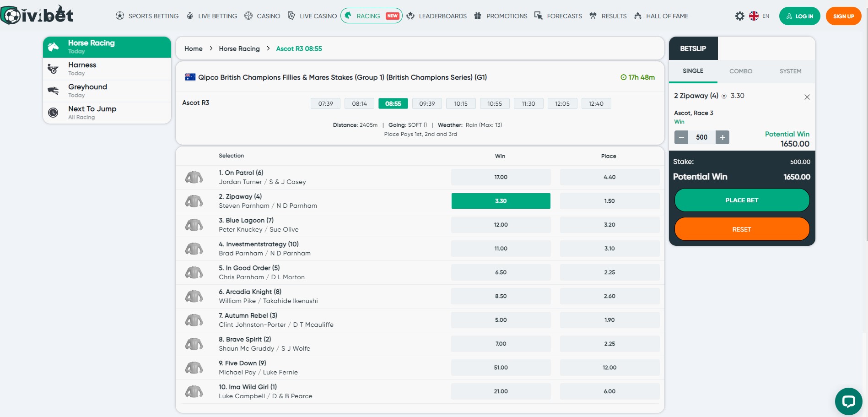868x417 pixels.
Task: Select In Good Order win odds 6.50
Action: [x=501, y=272]
